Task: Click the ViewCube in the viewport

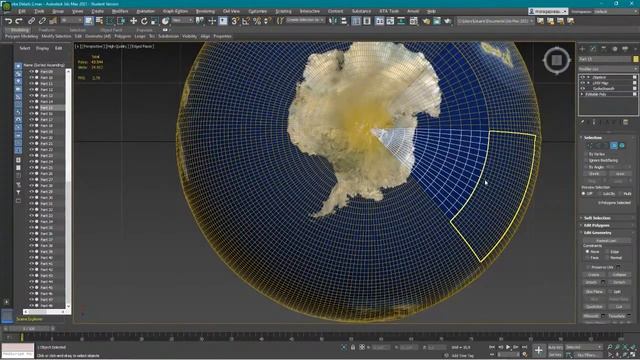Action: click(556, 61)
